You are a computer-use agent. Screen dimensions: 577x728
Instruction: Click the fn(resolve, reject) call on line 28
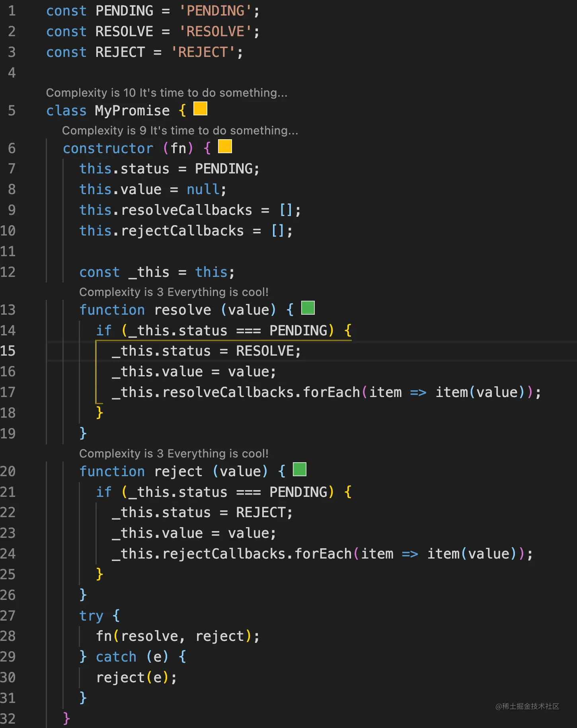(x=177, y=636)
